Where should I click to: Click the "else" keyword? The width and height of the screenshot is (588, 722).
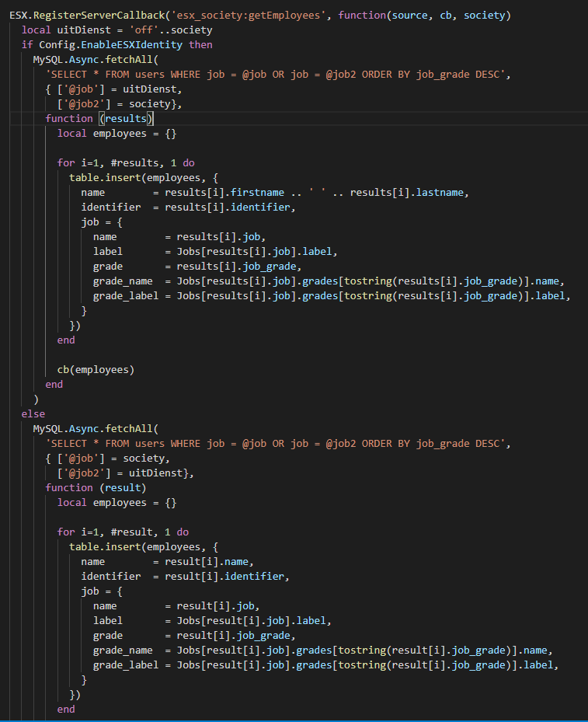[33, 414]
